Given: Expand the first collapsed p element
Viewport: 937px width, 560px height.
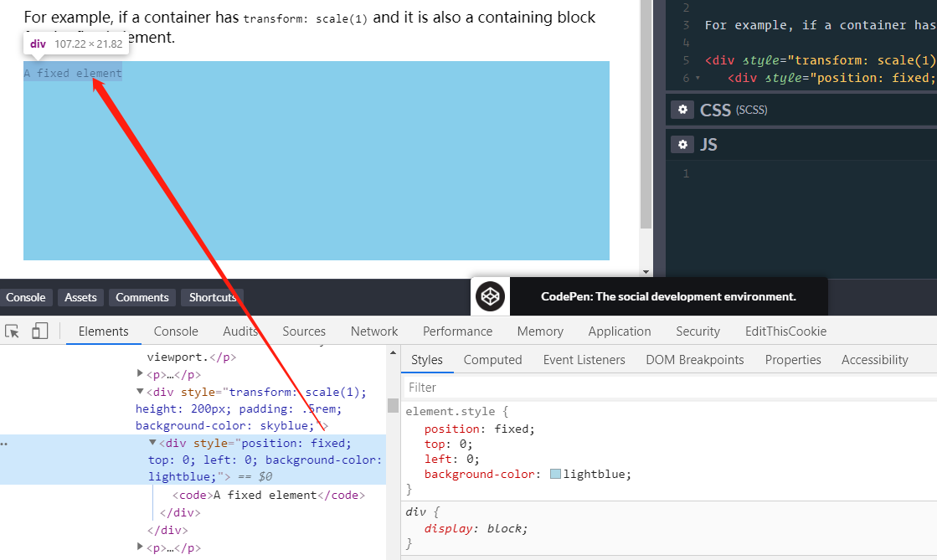Looking at the screenshot, I should point(140,373).
